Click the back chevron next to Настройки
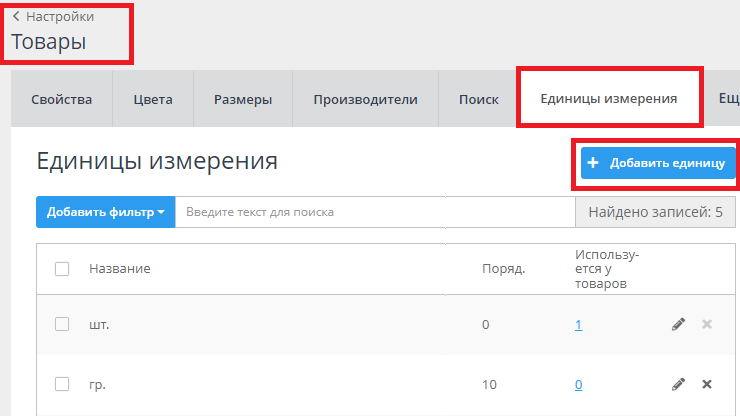Screen dimensions: 740x416 [x=16, y=16]
